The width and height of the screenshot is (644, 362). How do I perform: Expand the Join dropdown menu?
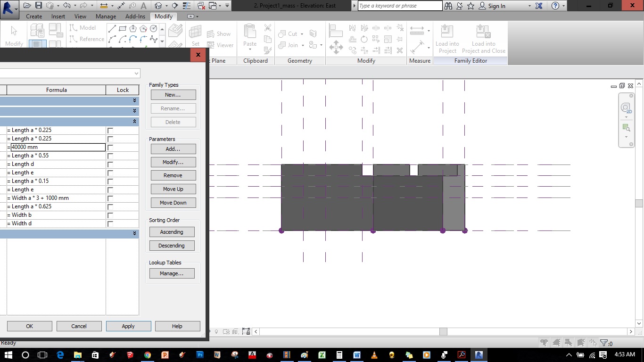click(x=303, y=45)
